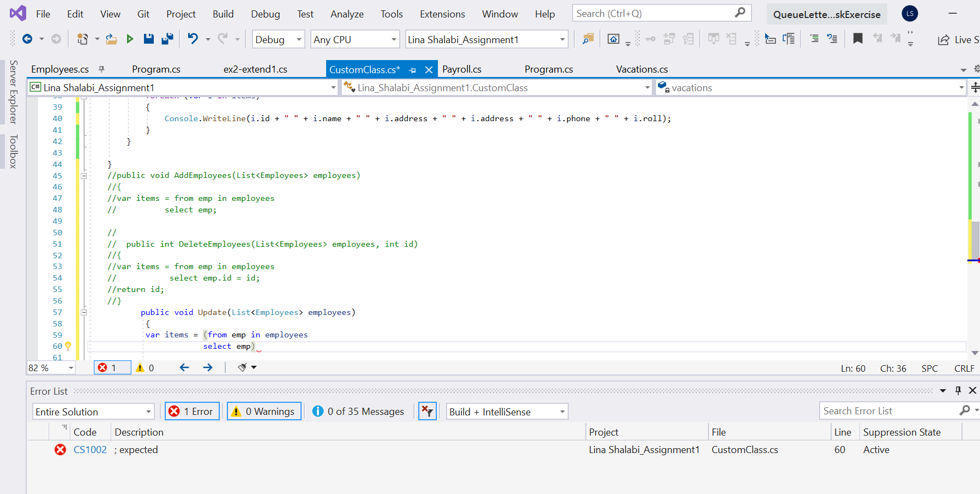Open the 82 % zoom level dropdown
Viewport: 980px width, 494px height.
pos(51,368)
